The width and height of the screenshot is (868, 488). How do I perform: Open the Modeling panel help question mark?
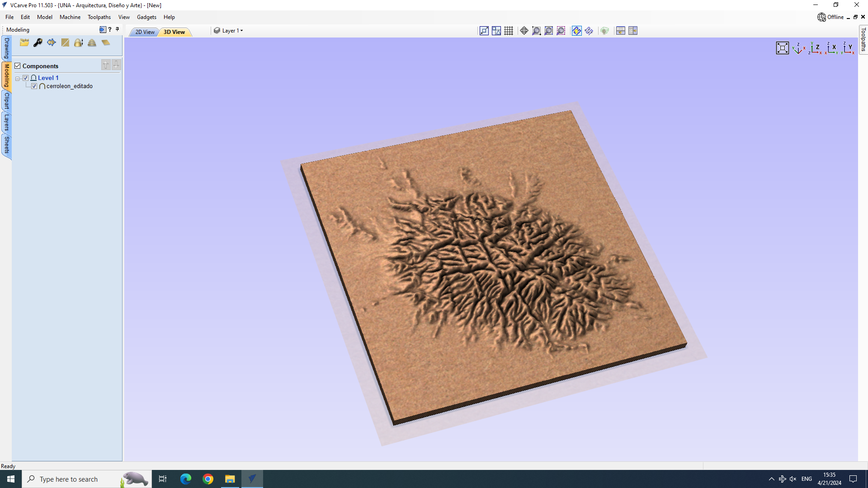tap(110, 29)
